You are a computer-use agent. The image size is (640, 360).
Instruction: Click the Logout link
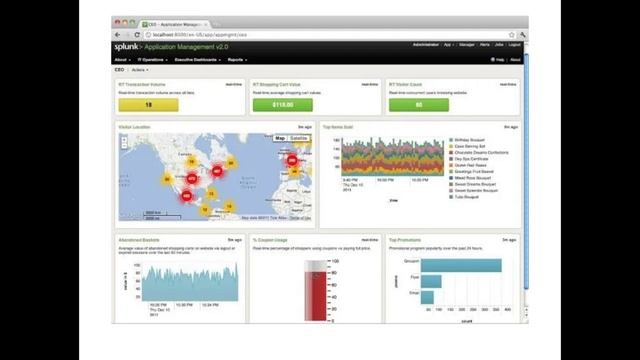tap(514, 44)
